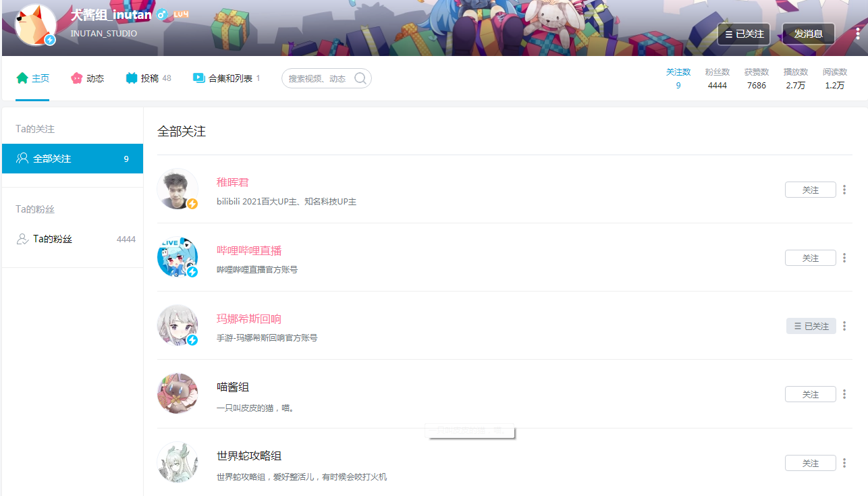Image resolution: width=868 pixels, height=496 pixels.
Task: Open the 哔哩哔哩直播 username link
Action: tap(249, 250)
